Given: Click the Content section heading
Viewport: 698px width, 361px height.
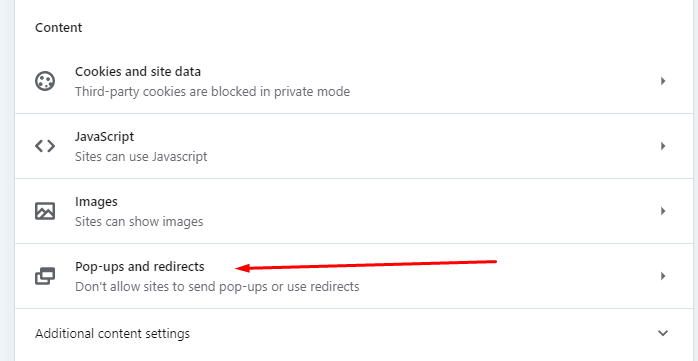Looking at the screenshot, I should pyautogui.click(x=58, y=28).
